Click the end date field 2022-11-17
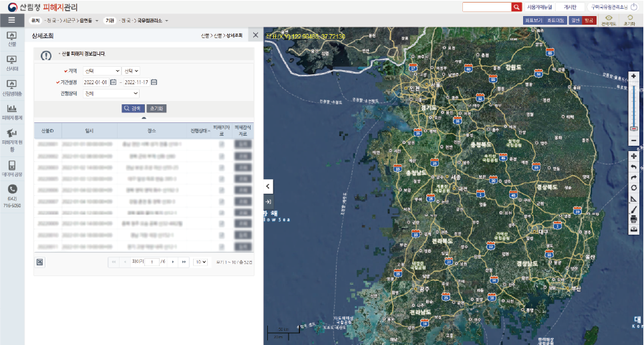644x345 pixels. point(137,82)
